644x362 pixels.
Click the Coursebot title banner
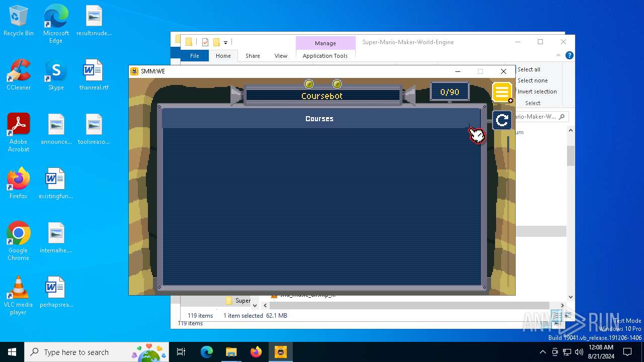pos(322,96)
